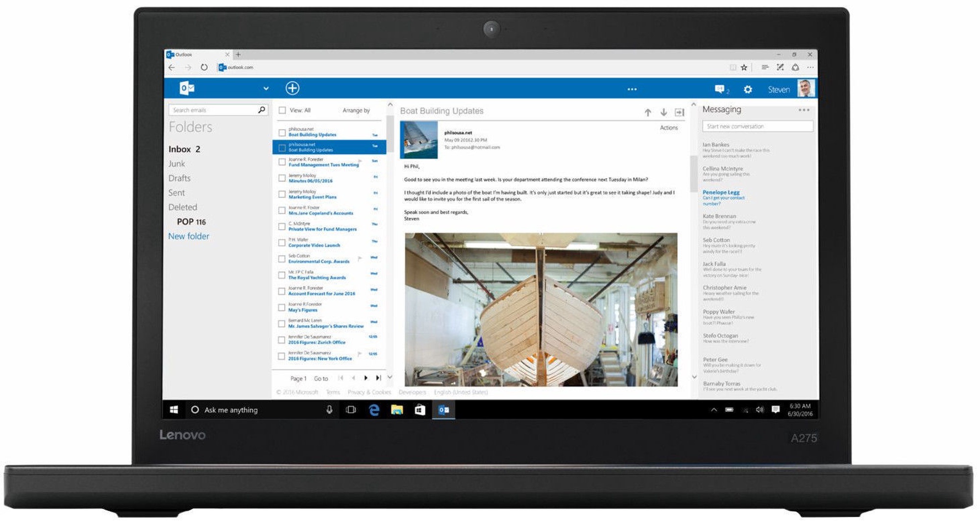Click the new email plus icon
The width and height of the screenshot is (980, 527).
(292, 88)
